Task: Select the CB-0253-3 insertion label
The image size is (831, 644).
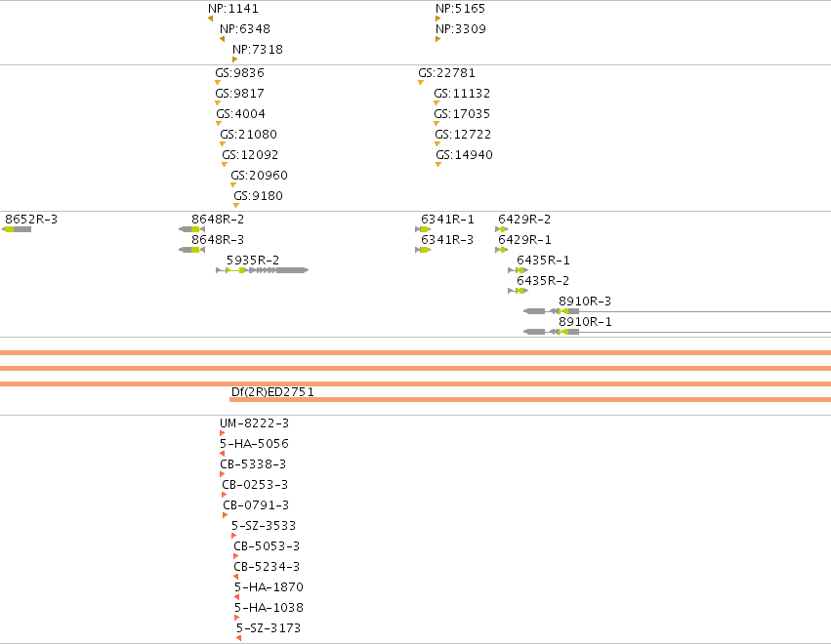Action: (x=255, y=485)
